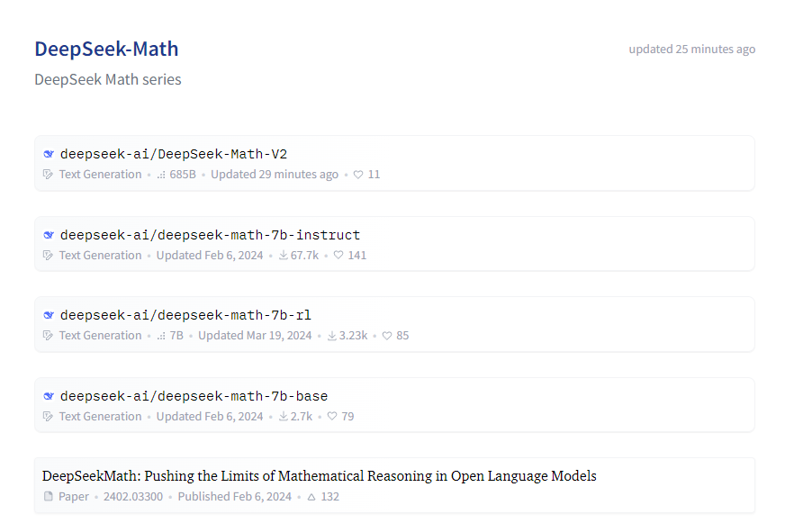Click the arXiv ID 2402.03300
794x532 pixels.
coord(133,496)
